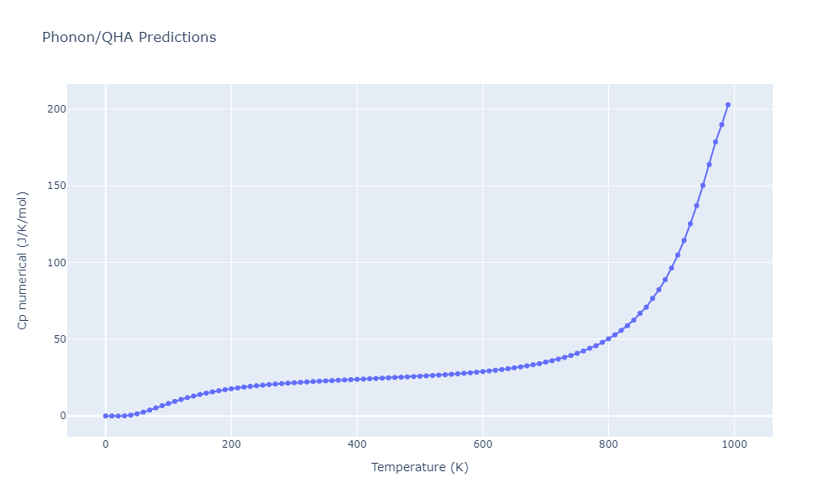
Task: Click the 'Phonon/QHA Predictions' chart title
Action: pos(129,38)
